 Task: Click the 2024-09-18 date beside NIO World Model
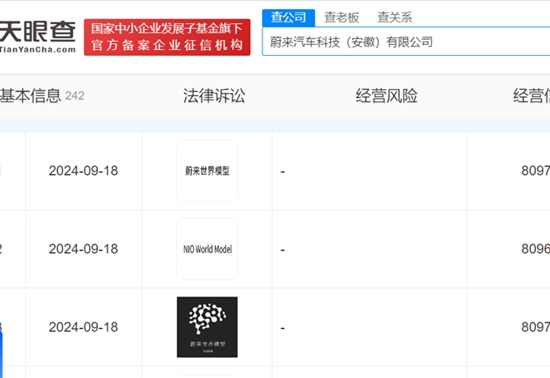[x=83, y=249]
